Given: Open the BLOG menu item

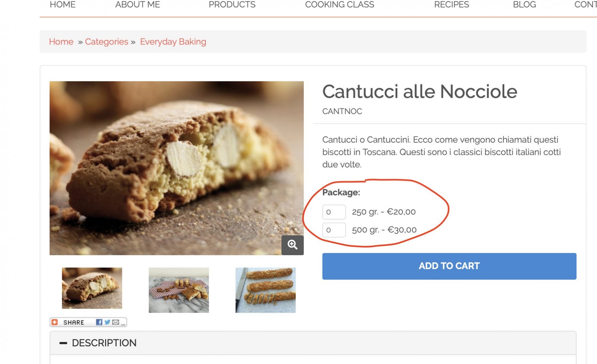Looking at the screenshot, I should click(524, 5).
